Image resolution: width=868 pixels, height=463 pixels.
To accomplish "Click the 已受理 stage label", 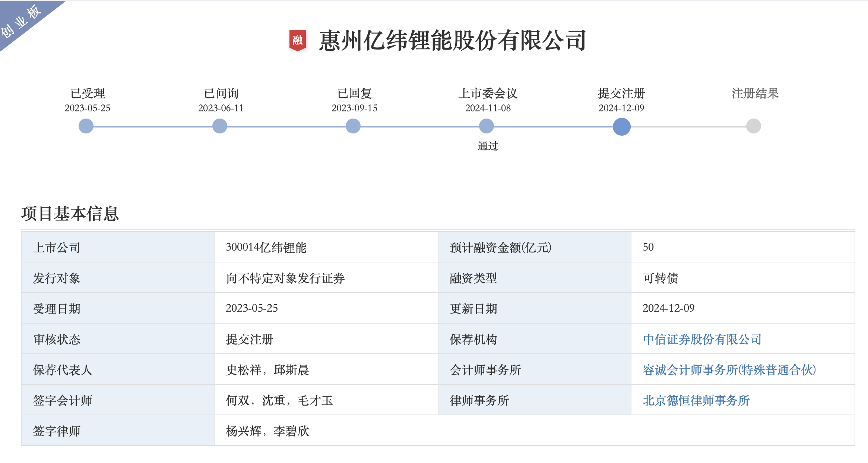I will tap(88, 93).
